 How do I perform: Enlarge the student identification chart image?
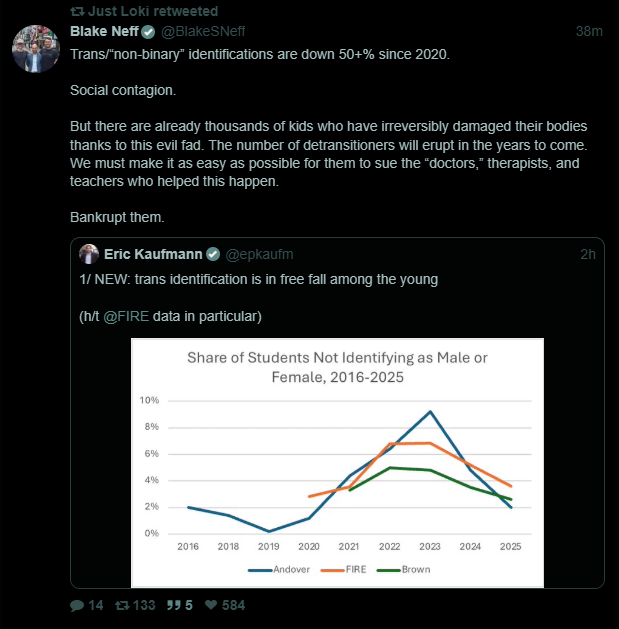337,460
